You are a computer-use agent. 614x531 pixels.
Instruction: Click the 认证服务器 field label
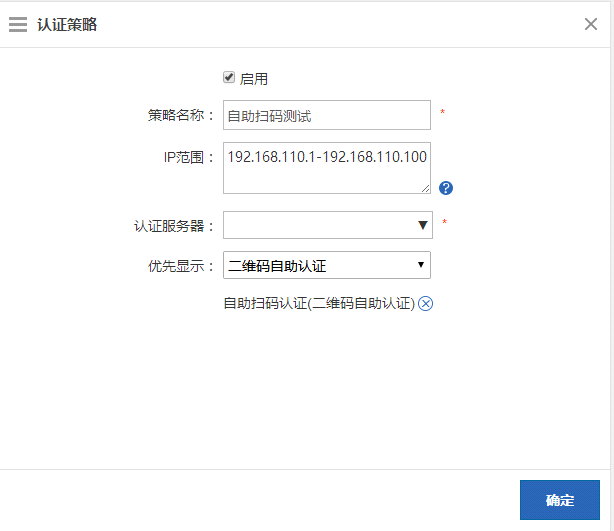[x=174, y=226]
